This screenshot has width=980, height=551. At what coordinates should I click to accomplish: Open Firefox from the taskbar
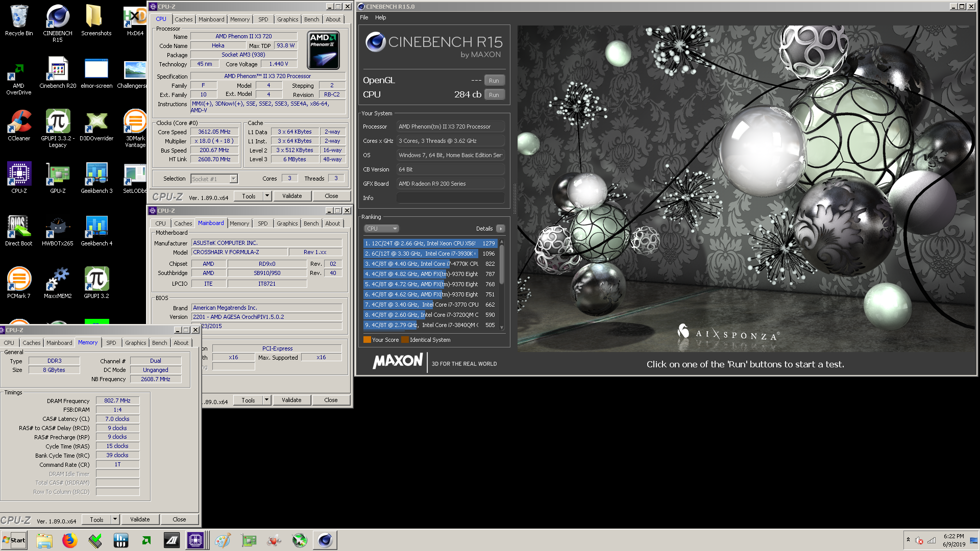(69, 540)
